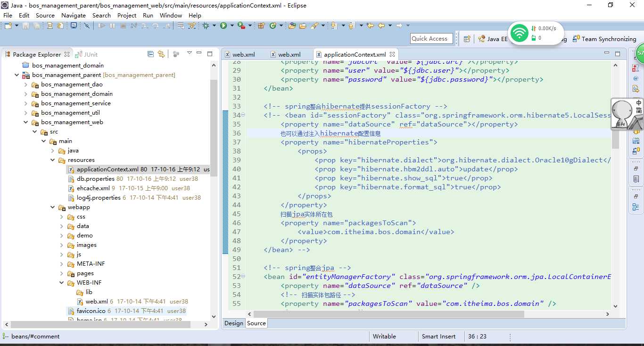Screen dimensions: 644x346
Task: Click the Writable status bar entry
Action: (384, 337)
